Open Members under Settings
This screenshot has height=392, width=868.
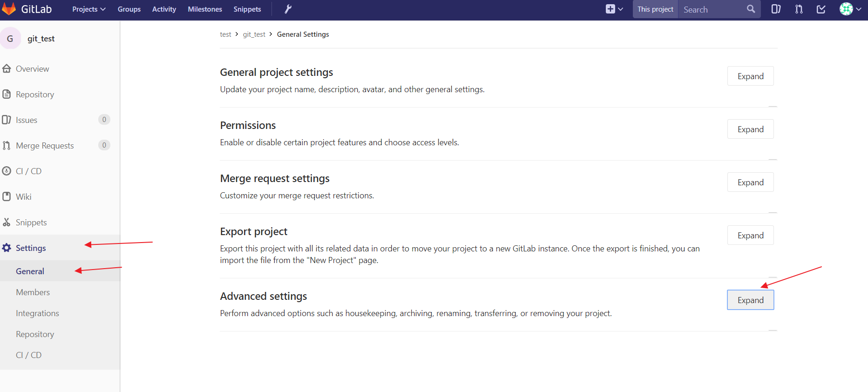(x=33, y=292)
